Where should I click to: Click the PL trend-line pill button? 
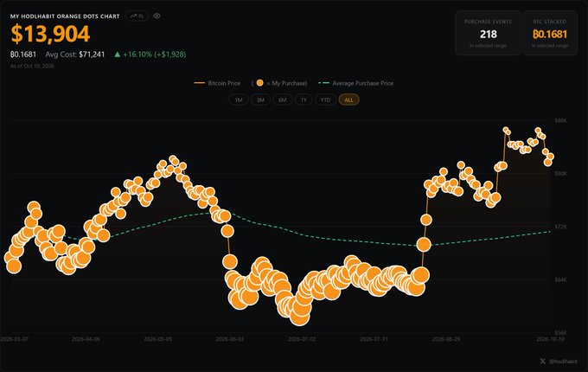pos(137,16)
